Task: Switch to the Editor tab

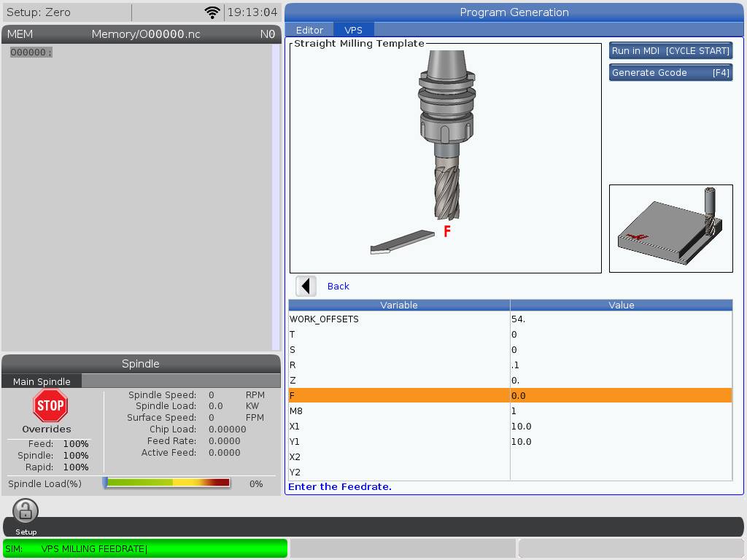Action: point(309,30)
